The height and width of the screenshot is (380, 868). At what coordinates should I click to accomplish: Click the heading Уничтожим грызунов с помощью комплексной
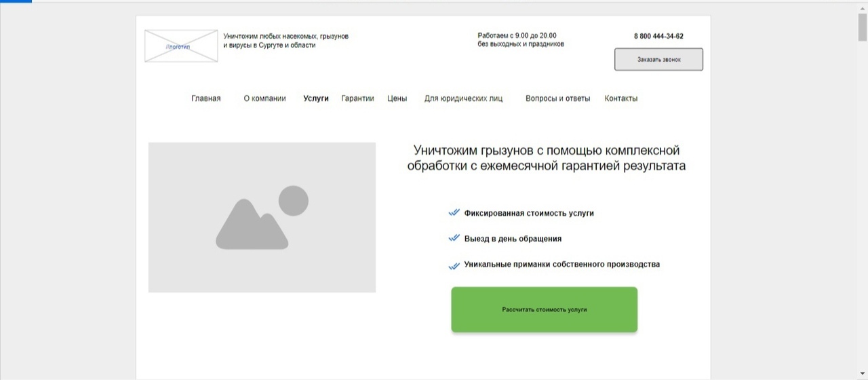coord(547,151)
